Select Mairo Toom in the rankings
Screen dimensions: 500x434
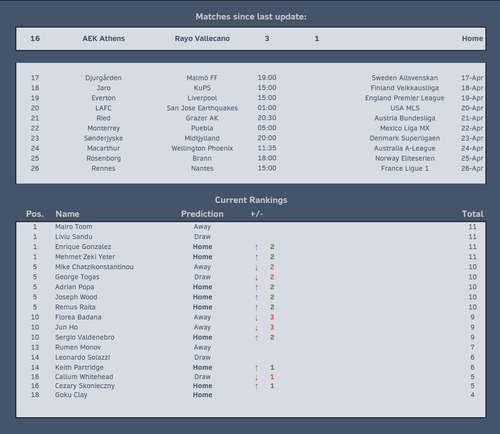[x=74, y=227]
